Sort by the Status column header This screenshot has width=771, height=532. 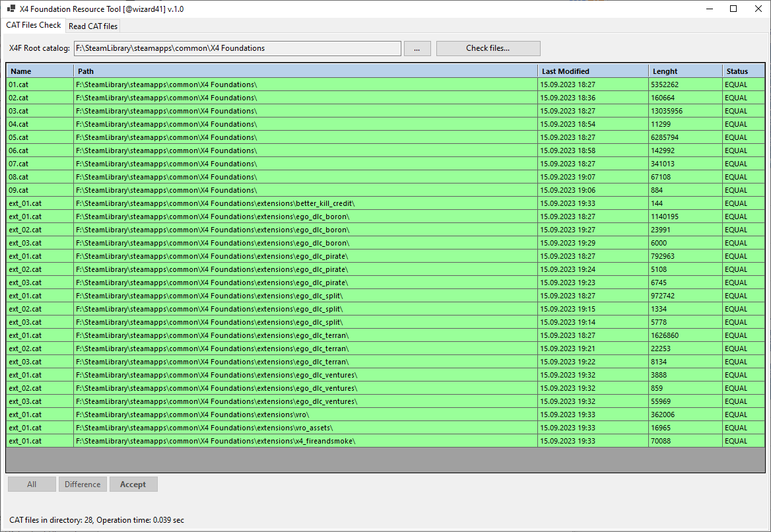pos(743,71)
